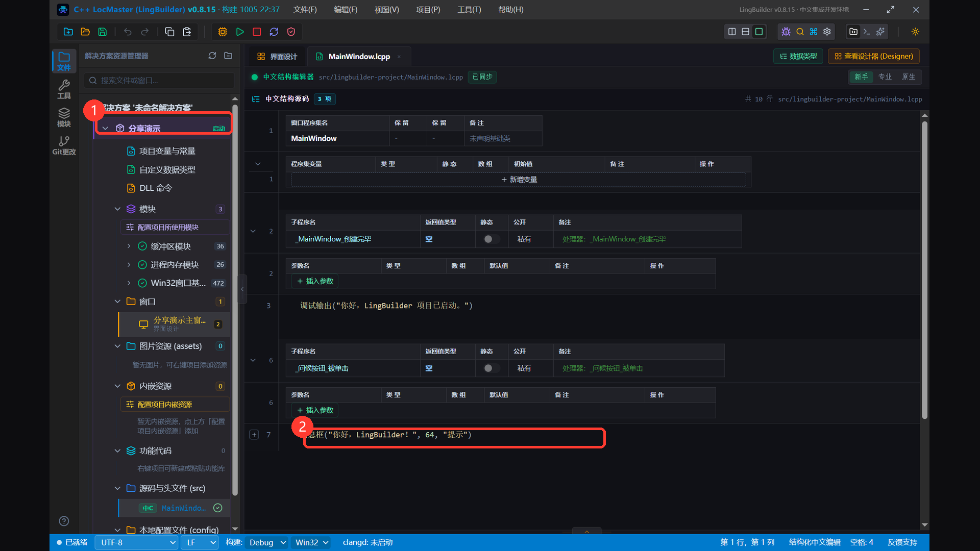Open the 文件(F) menu
Screen dimensions: 980x551
coord(305,10)
